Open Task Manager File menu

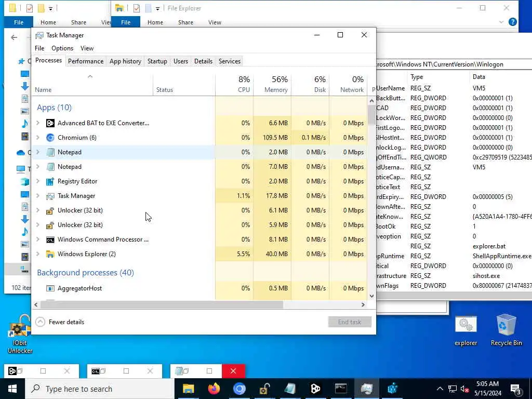tap(39, 48)
